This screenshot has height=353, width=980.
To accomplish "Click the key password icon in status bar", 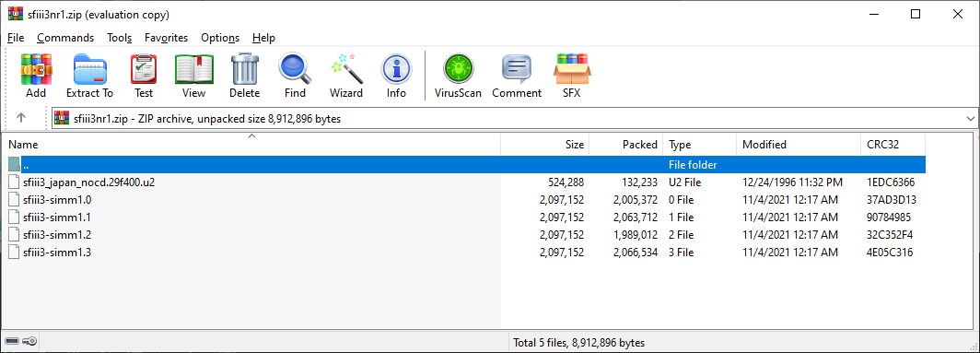I will 30,342.
